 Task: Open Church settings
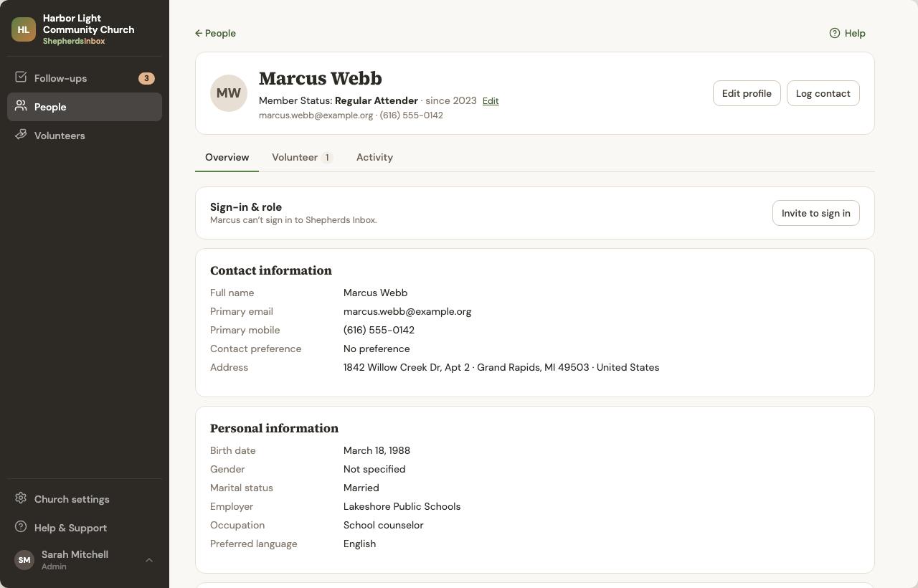point(85,499)
